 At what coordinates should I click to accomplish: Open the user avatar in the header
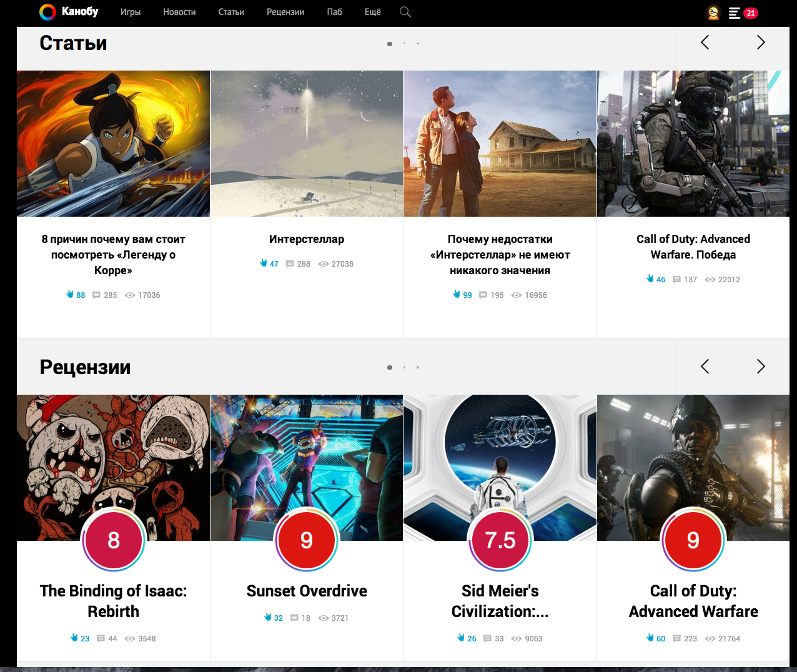tap(713, 12)
